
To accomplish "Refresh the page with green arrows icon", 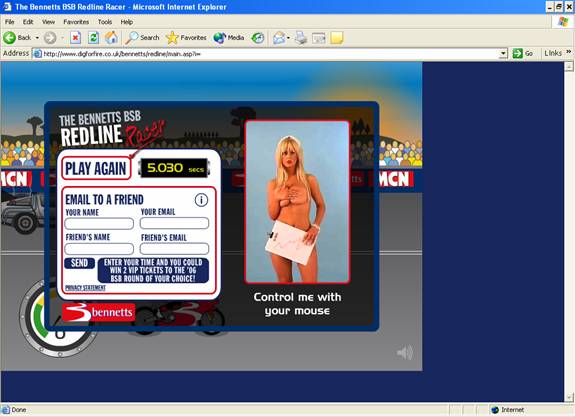I will coord(94,37).
